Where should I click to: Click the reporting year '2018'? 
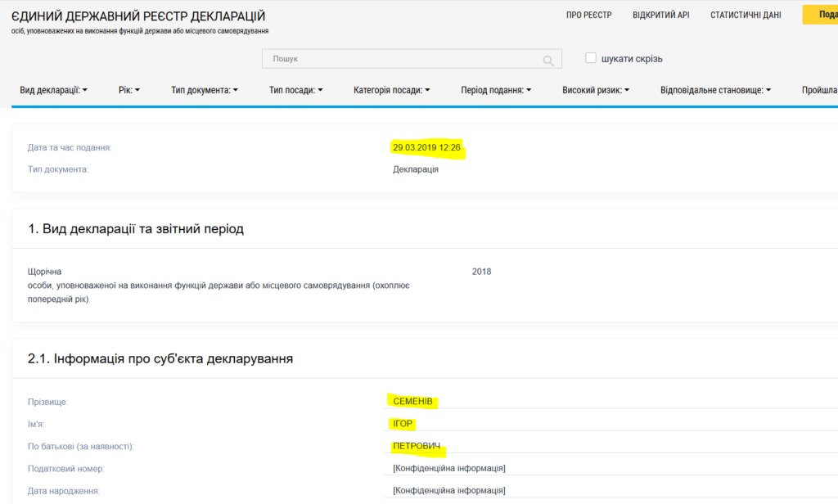(481, 272)
